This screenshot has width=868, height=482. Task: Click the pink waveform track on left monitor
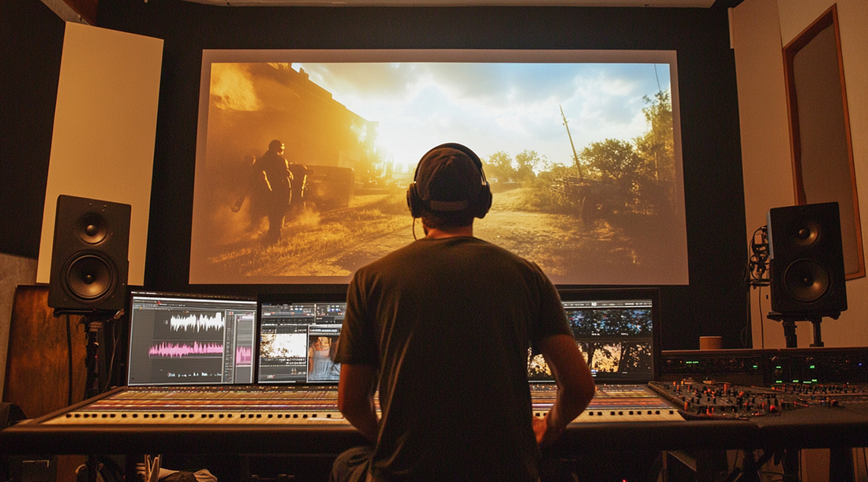[186, 349]
